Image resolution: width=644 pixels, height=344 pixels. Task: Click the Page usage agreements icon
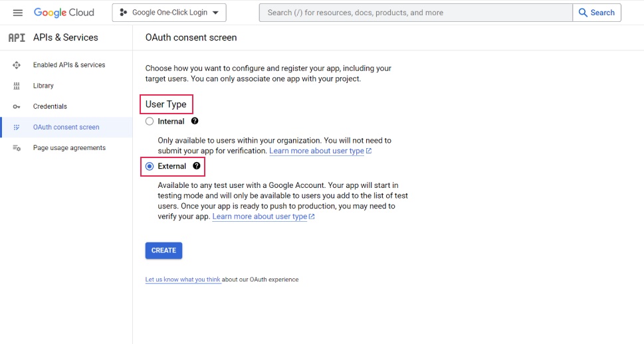pos(17,148)
